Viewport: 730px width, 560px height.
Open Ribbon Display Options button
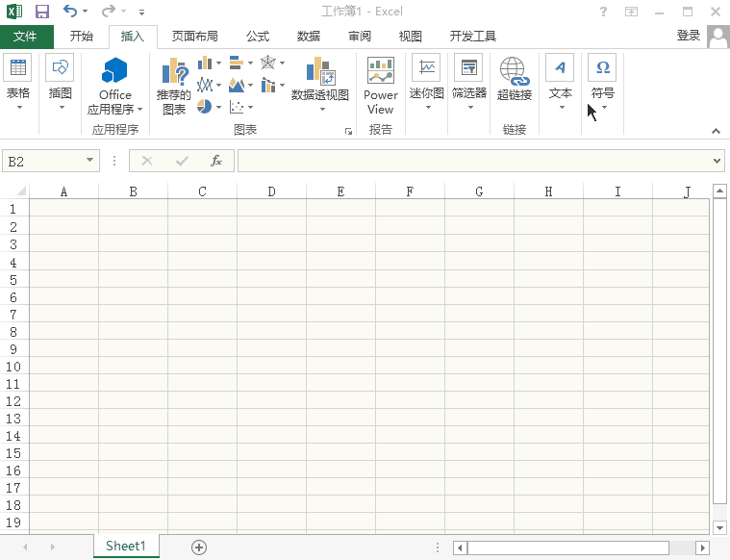click(631, 12)
